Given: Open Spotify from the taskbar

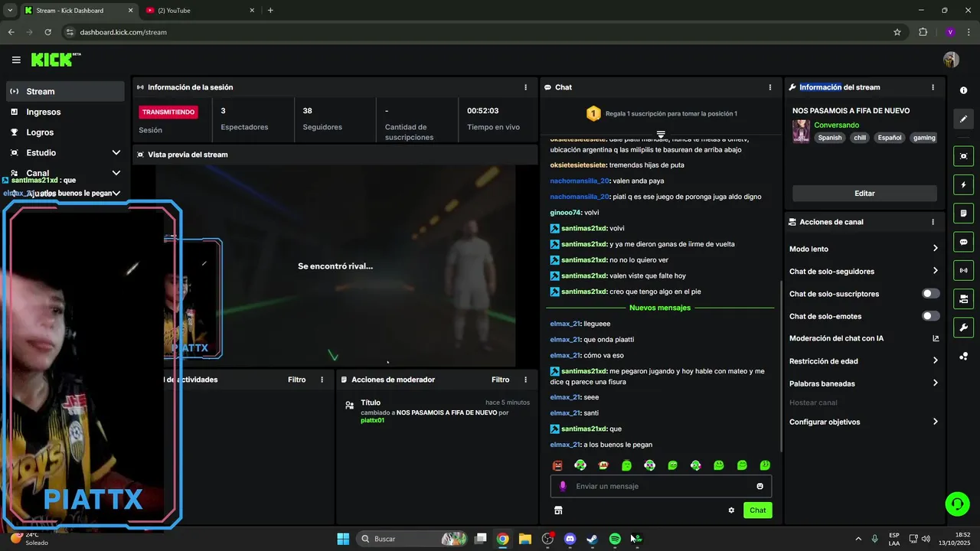Looking at the screenshot, I should 615,539.
